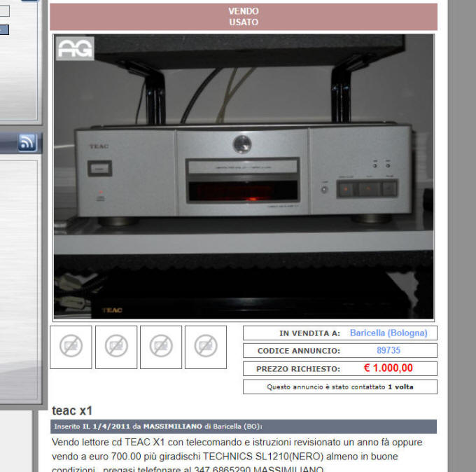Open the fourth empty photo thumbnail
Image resolution: width=476 pixels, height=472 pixels.
(206, 347)
